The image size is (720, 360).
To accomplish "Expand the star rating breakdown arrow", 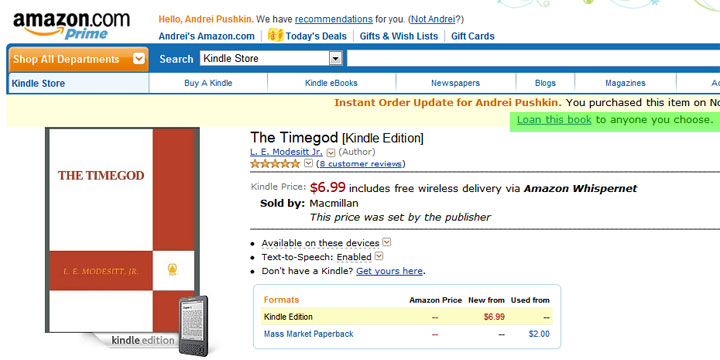I will pyautogui.click(x=308, y=163).
